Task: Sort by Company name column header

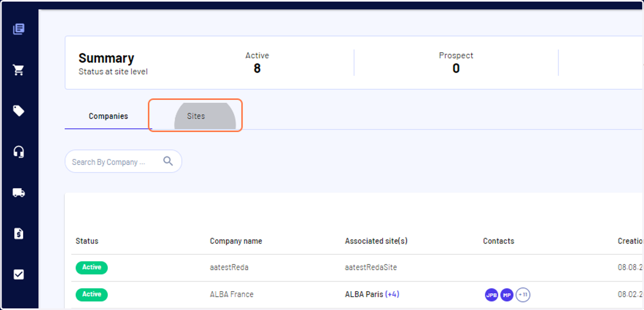Action: [236, 241]
